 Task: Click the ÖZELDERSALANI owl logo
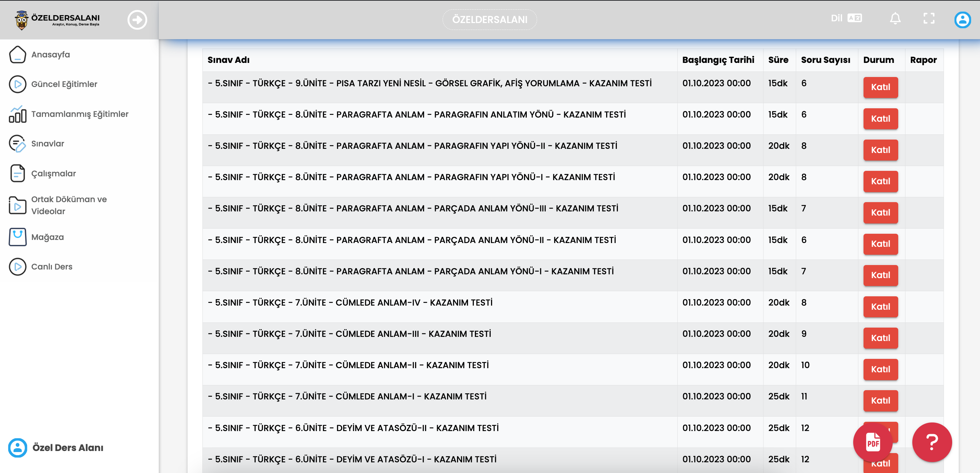[57, 20]
